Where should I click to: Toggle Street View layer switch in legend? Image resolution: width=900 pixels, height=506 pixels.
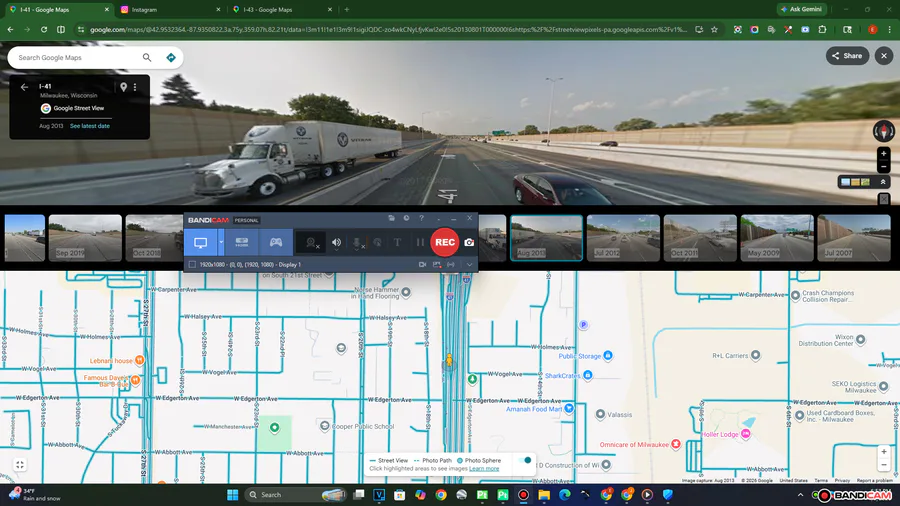click(x=525, y=460)
